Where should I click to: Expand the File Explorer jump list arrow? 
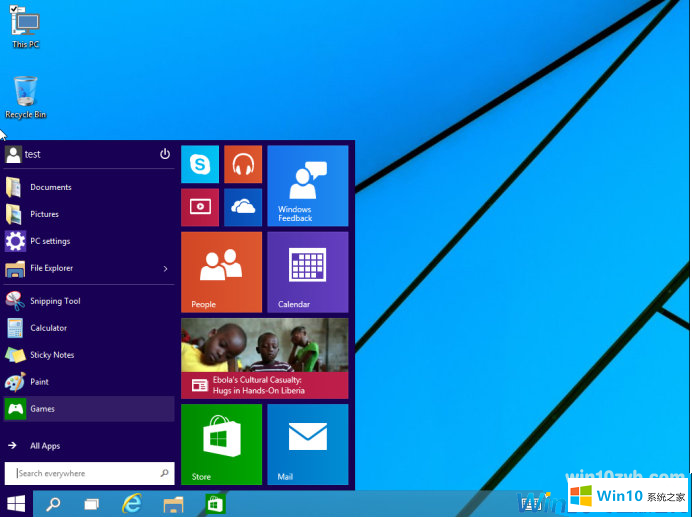165,269
